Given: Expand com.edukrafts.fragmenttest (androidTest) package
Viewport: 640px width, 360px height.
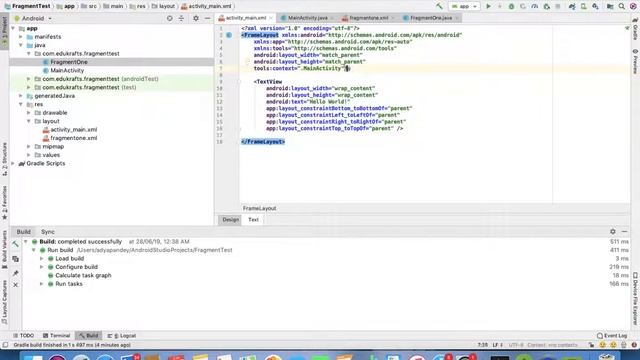Looking at the screenshot, I should pyautogui.click(x=29, y=79).
